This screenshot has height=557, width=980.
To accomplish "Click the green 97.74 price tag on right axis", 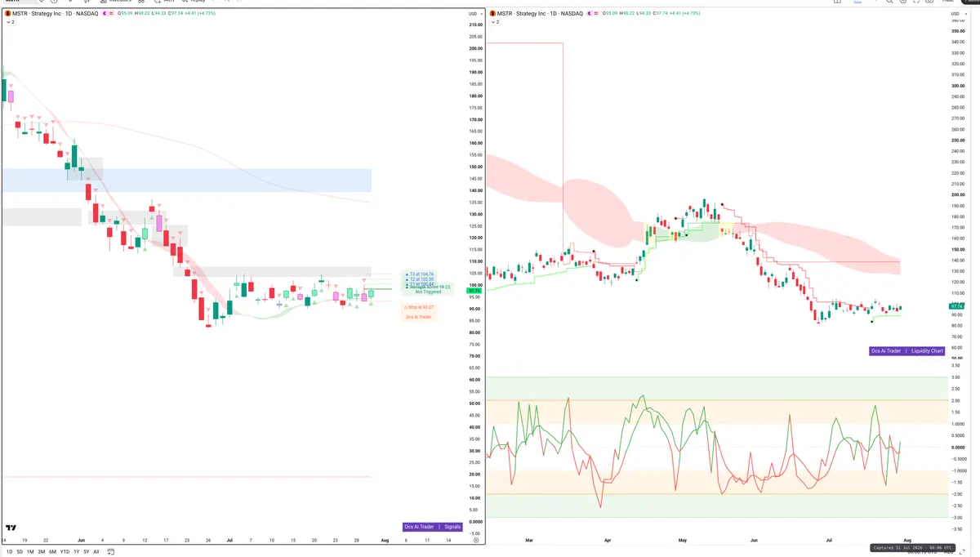I will (x=958, y=305).
